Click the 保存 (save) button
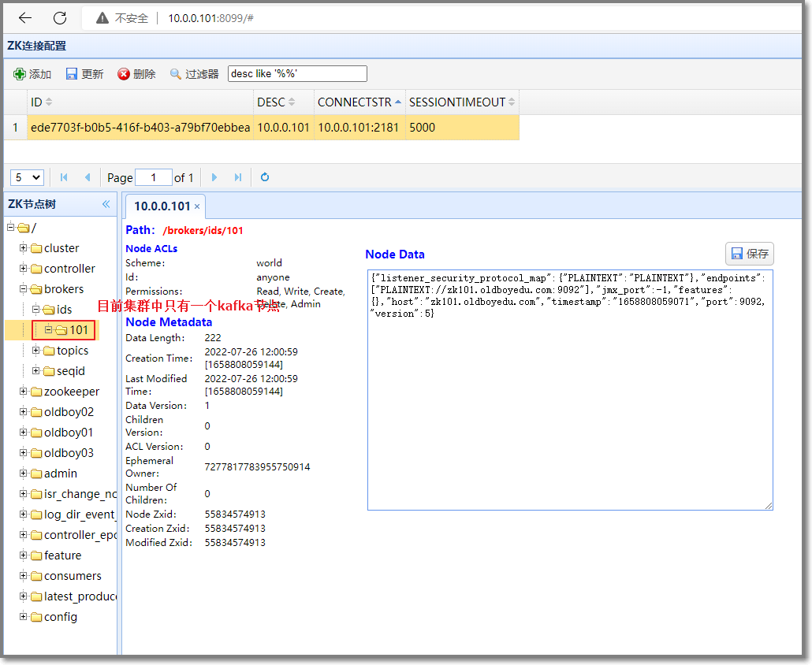 [749, 254]
